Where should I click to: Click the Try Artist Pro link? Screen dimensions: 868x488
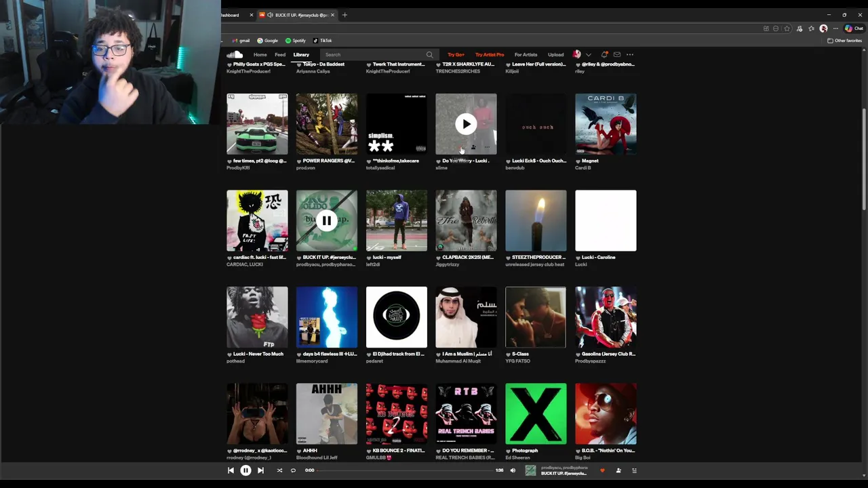tap(490, 55)
